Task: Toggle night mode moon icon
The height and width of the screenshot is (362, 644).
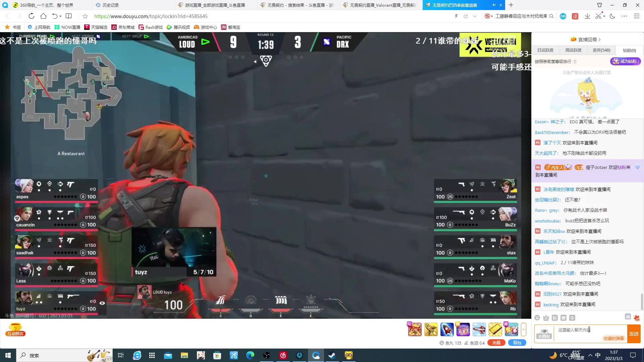Action: [x=612, y=16]
